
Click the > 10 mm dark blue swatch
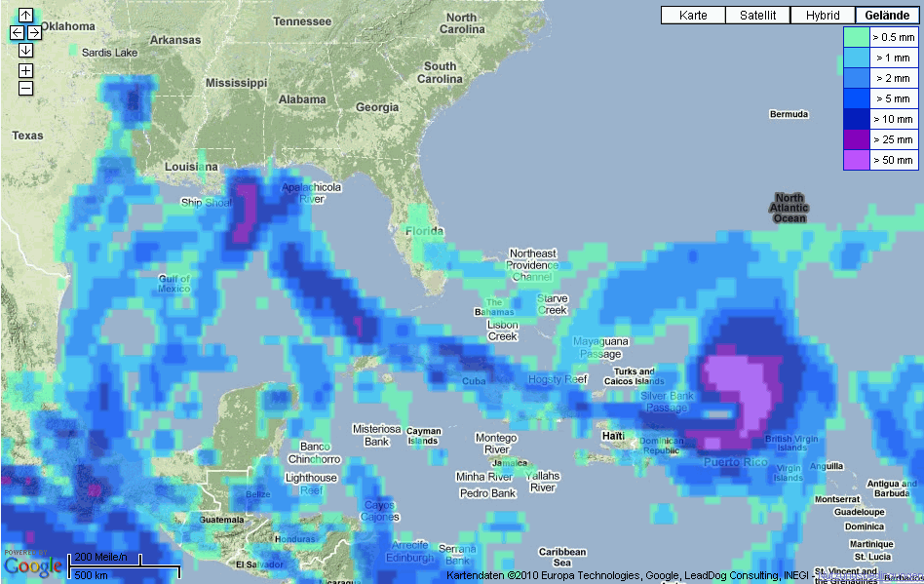[856, 119]
